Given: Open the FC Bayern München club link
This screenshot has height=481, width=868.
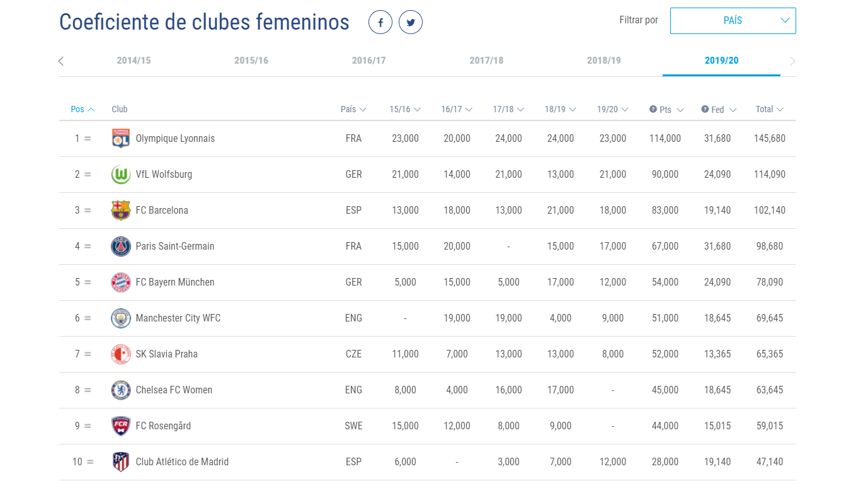Looking at the screenshot, I should coord(175,282).
